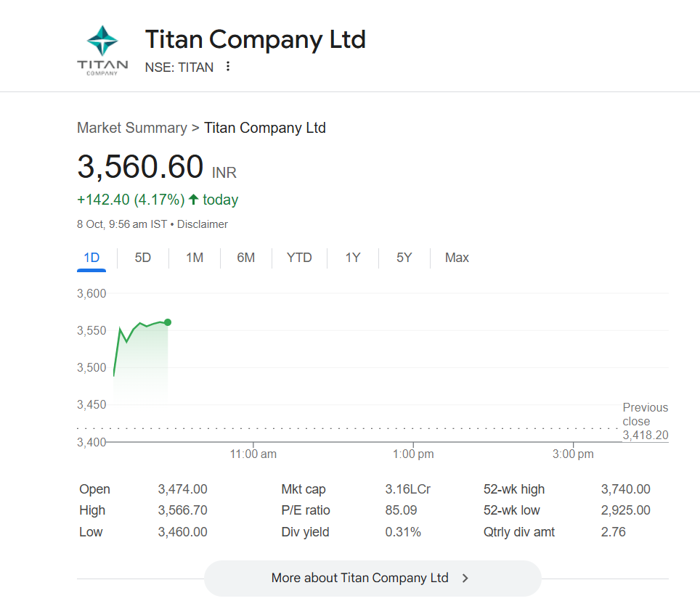Click the 3,560.60 current price
This screenshot has width=700, height=609.
[x=140, y=167]
